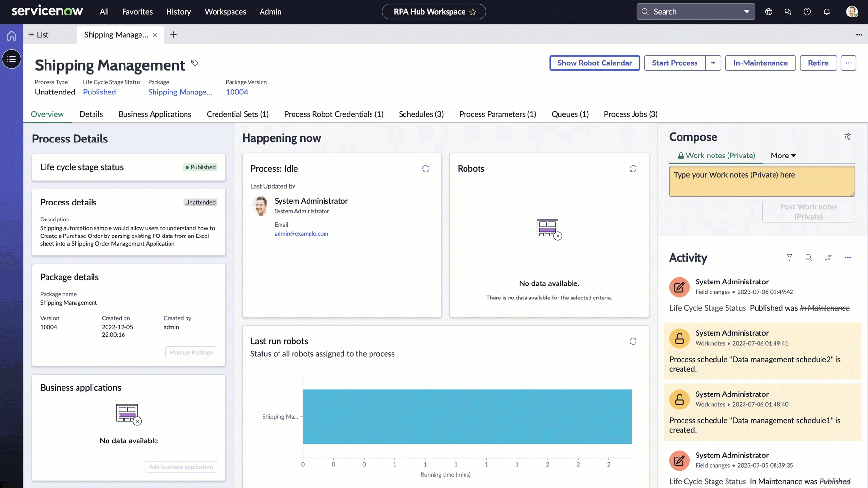
Task: Open the Schedules (3) tab
Action: [x=421, y=114]
